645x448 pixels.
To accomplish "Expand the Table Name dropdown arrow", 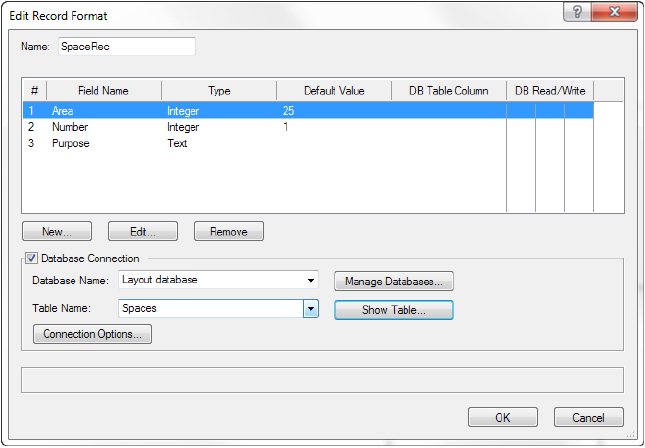I will (x=311, y=310).
